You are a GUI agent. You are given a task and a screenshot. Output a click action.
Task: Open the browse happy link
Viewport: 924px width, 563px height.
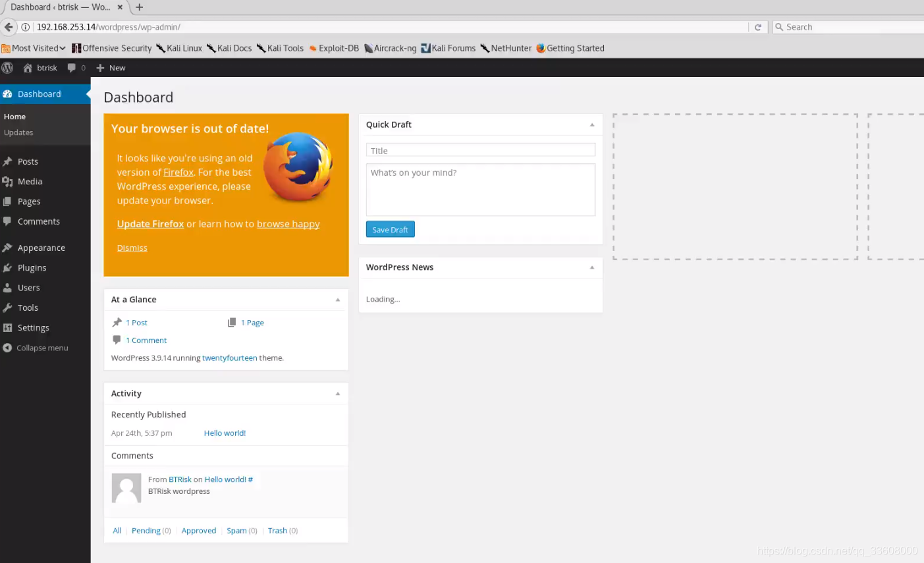coord(288,224)
